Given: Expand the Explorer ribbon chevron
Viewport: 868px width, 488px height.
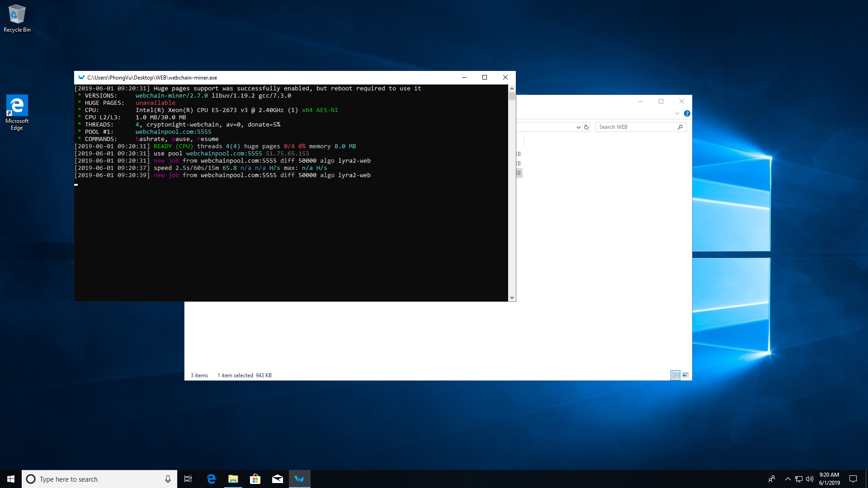Looking at the screenshot, I should tap(677, 113).
